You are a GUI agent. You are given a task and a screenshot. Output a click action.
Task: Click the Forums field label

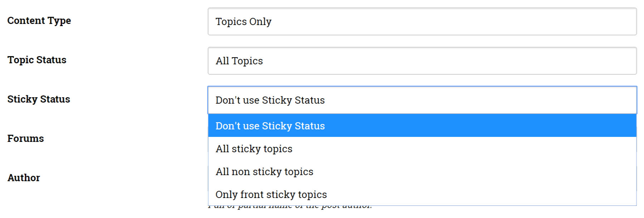(26, 138)
